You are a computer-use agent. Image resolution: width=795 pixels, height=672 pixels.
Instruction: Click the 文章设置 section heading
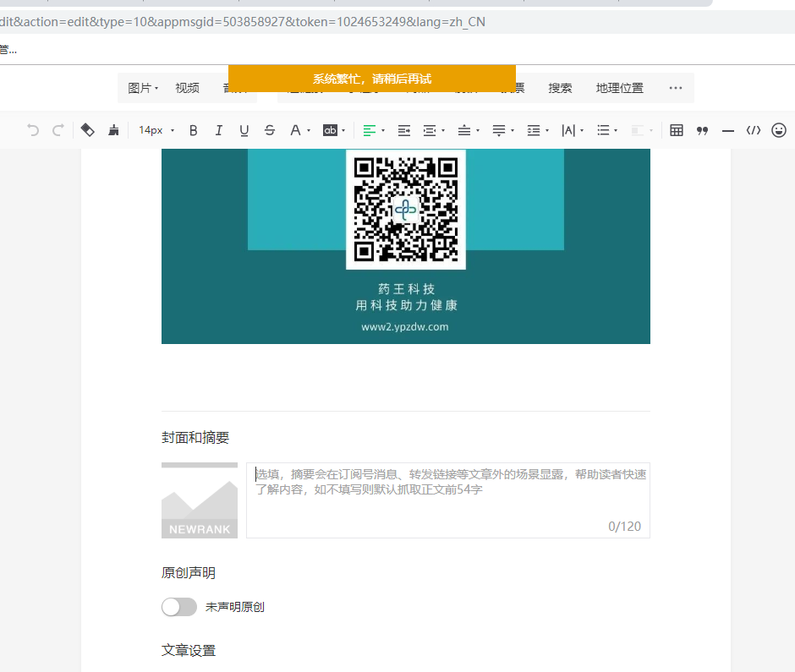pyautogui.click(x=189, y=650)
